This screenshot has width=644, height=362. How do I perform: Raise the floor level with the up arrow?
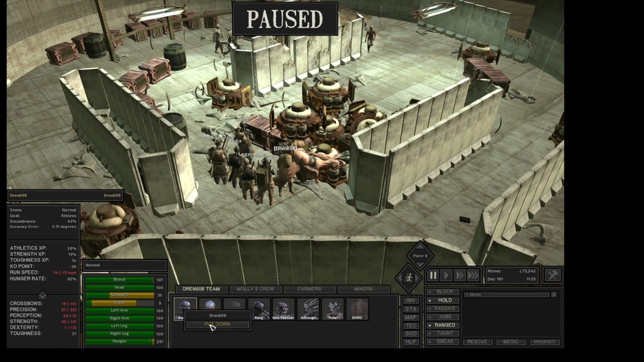coord(420,246)
